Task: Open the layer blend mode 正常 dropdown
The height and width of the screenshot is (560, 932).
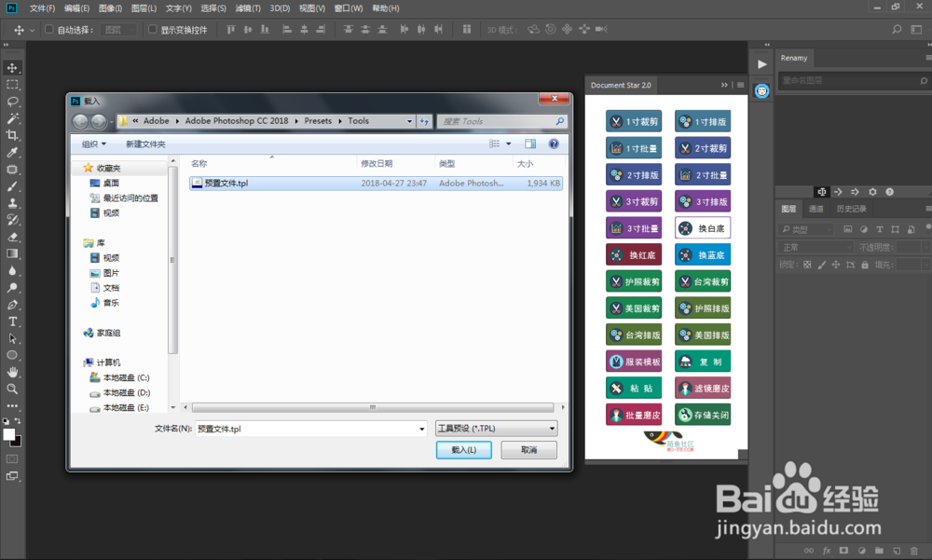Action: (815, 247)
